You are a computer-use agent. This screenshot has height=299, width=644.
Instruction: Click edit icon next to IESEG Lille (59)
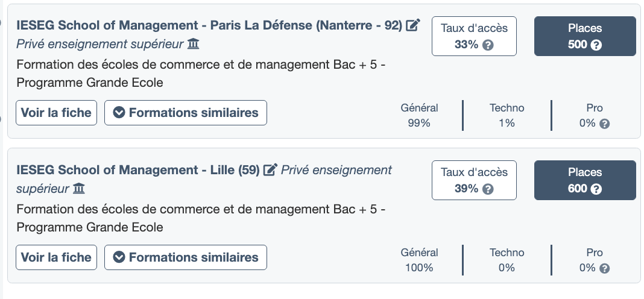point(271,170)
